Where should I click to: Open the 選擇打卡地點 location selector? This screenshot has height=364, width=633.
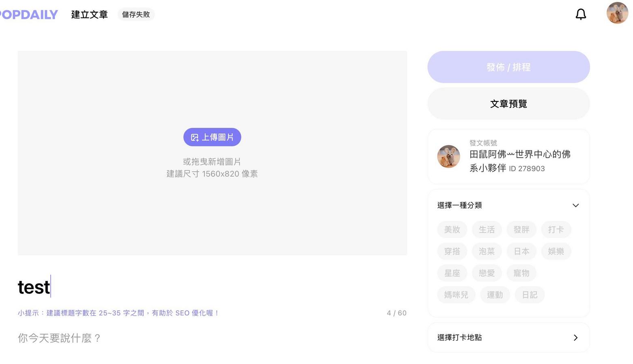click(x=508, y=338)
